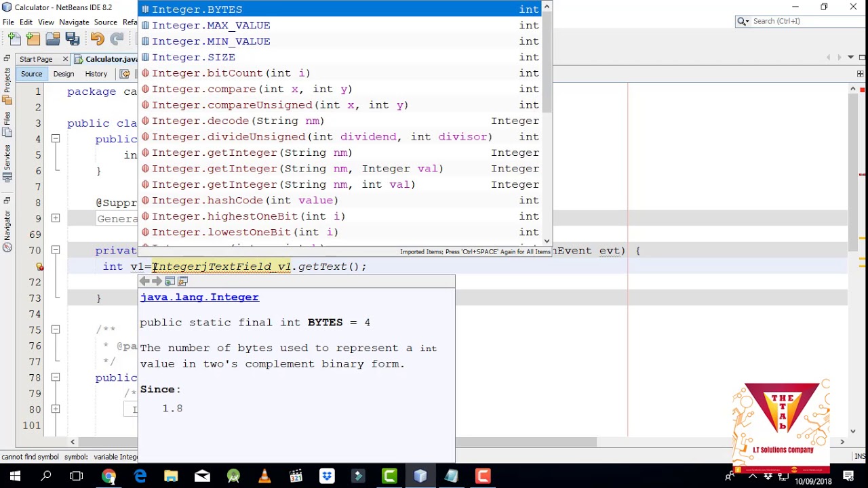Click the split editor icon at top right
This screenshot has height=488, width=868.
point(860,74)
